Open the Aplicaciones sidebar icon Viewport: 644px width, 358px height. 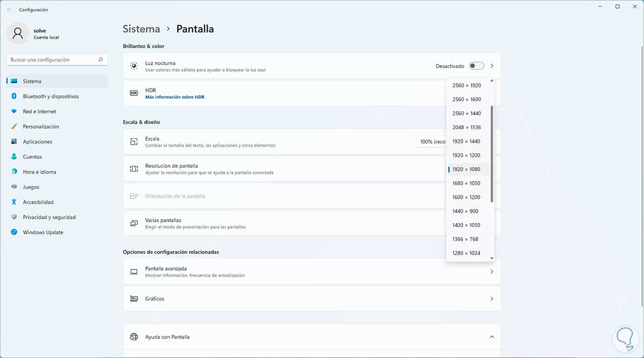pyautogui.click(x=14, y=141)
